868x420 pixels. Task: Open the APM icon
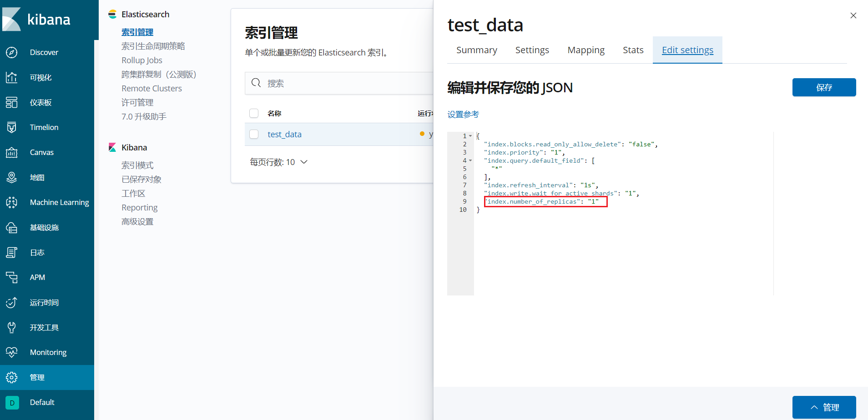[12, 277]
